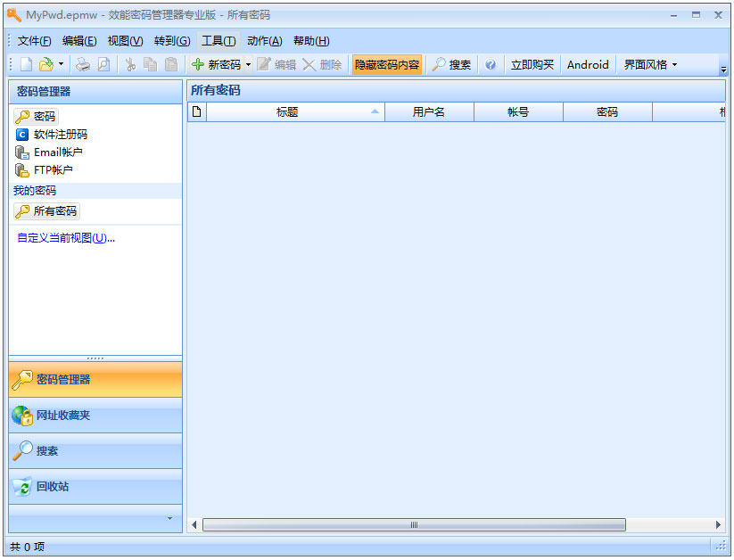Screen dimensions: 734x560
Task: Switch to 网址收藏夹 navigation pane
Action: tap(95, 416)
